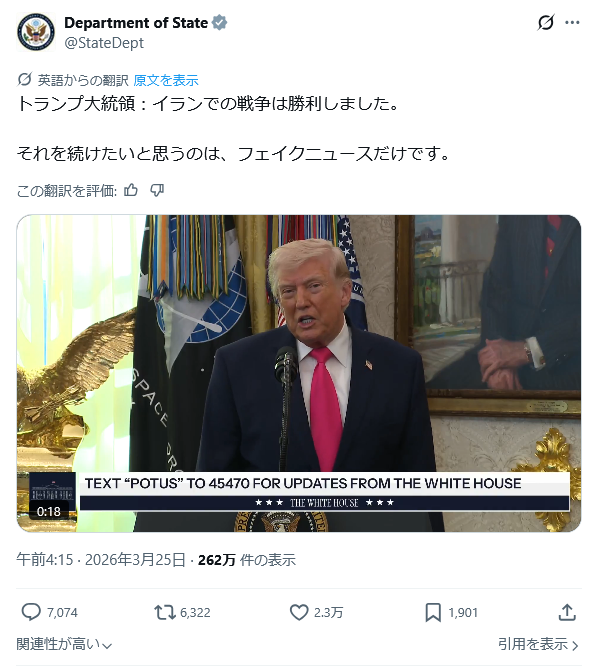Rate the translation with thumbs up

(130, 190)
